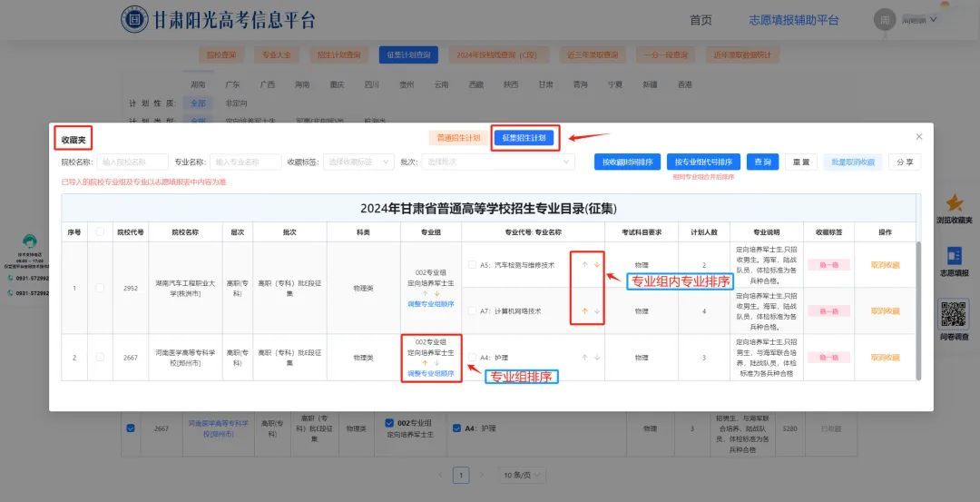980x502 pixels.
Task: Move major A4 护理 down
Action: coord(597,358)
